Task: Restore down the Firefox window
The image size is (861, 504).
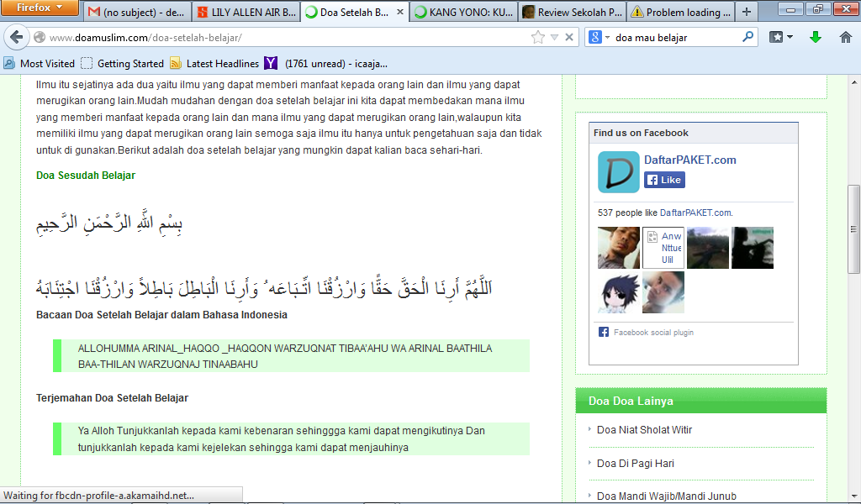Action: point(817,8)
